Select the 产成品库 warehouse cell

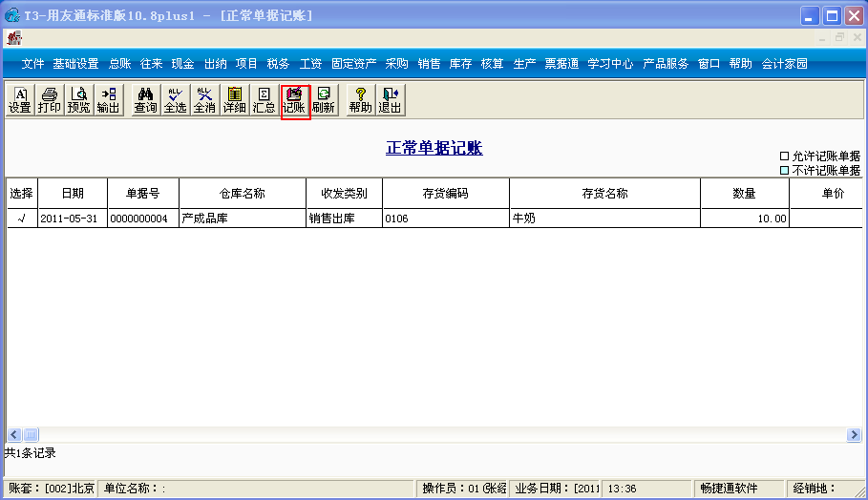243,219
